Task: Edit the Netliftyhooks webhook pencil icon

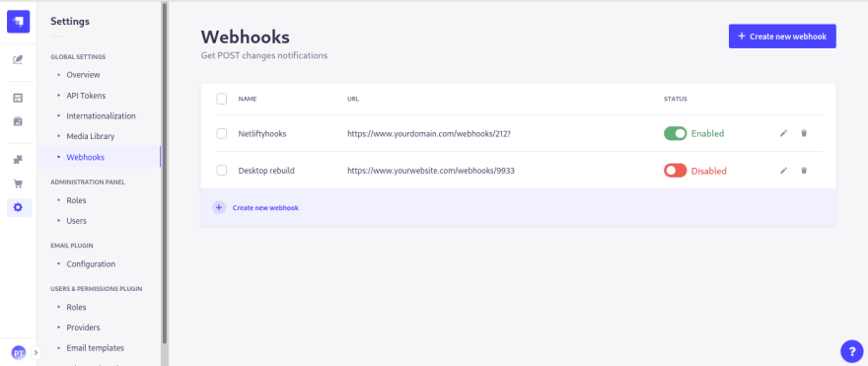Action: [783, 133]
